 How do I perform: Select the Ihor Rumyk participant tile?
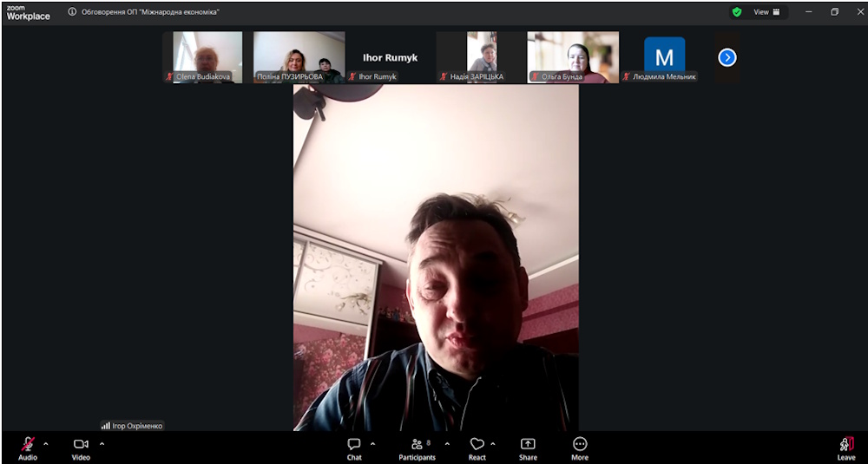(x=390, y=57)
